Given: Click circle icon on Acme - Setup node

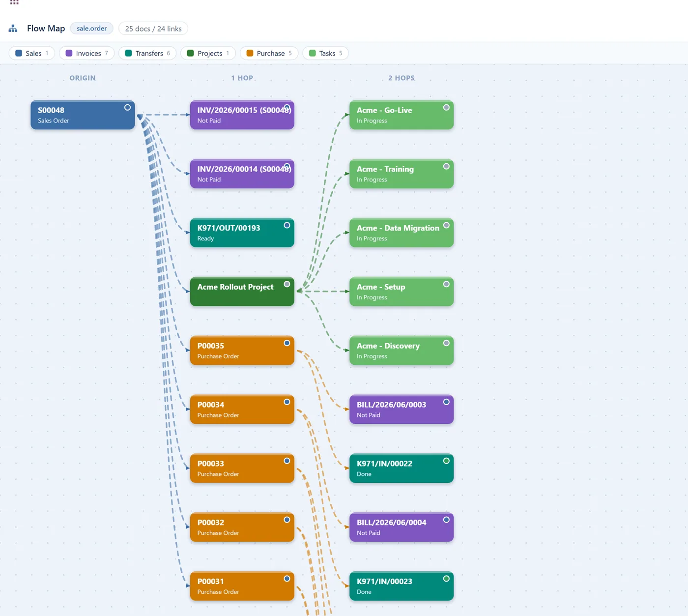Looking at the screenshot, I should 446,284.
